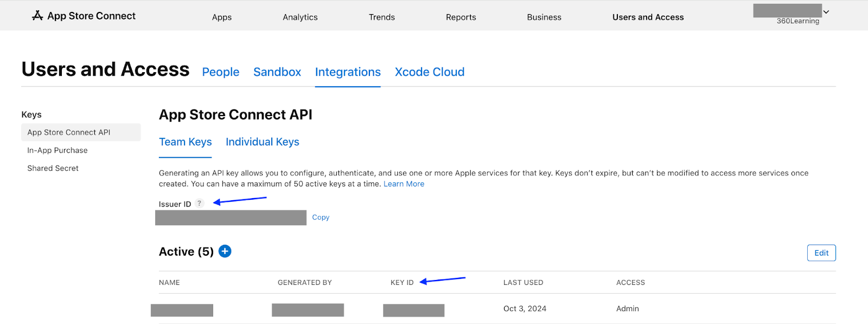Choose Shared Secret in Keys sidebar
Screen dimensions: 868x324
(53, 168)
